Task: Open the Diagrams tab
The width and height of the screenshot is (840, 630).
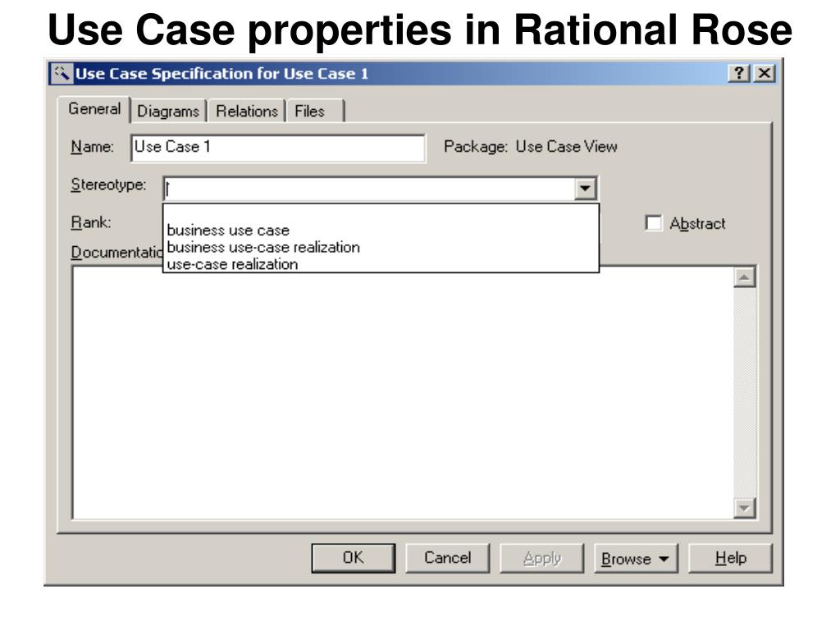Action: [168, 112]
